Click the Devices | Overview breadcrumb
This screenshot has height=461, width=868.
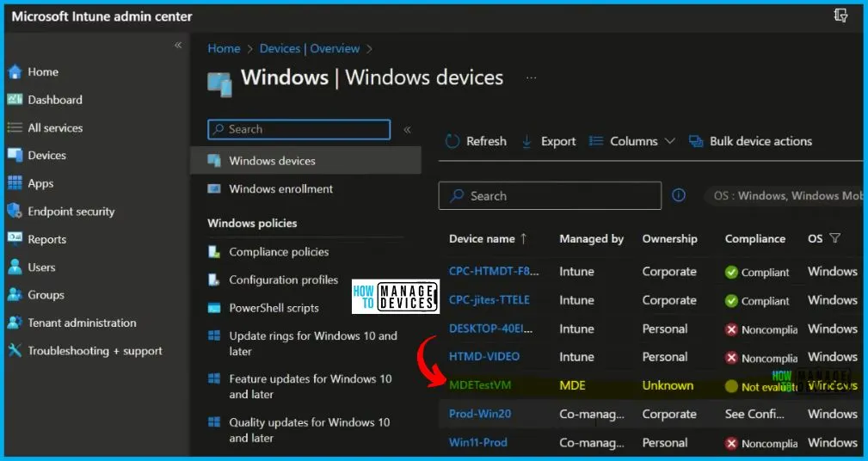pyautogui.click(x=310, y=49)
